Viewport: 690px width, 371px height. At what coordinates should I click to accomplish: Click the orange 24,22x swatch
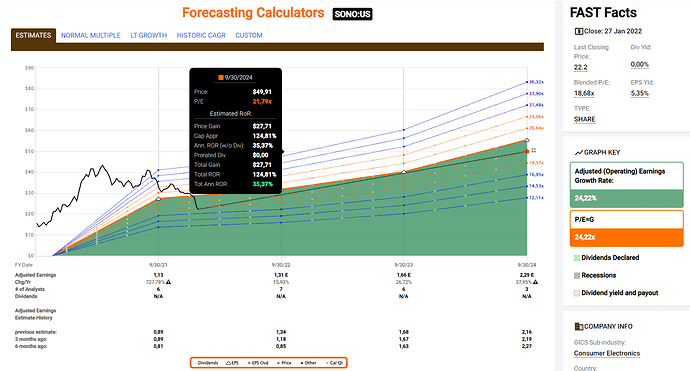click(627, 237)
